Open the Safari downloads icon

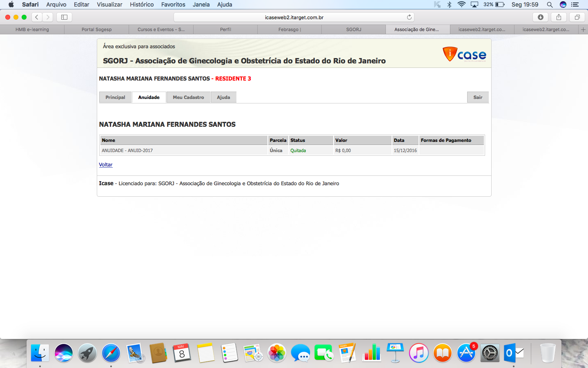pos(540,17)
